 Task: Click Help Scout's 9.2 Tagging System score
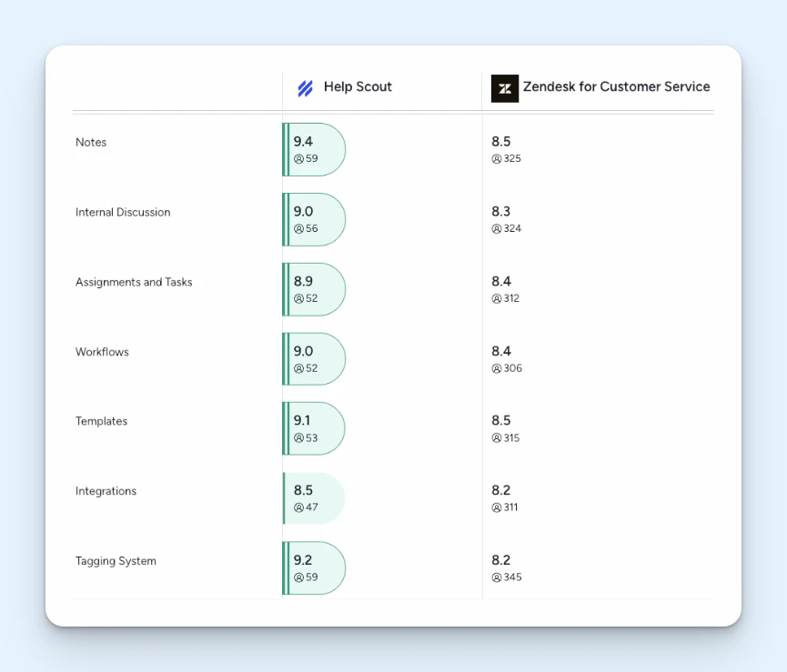coord(303,560)
